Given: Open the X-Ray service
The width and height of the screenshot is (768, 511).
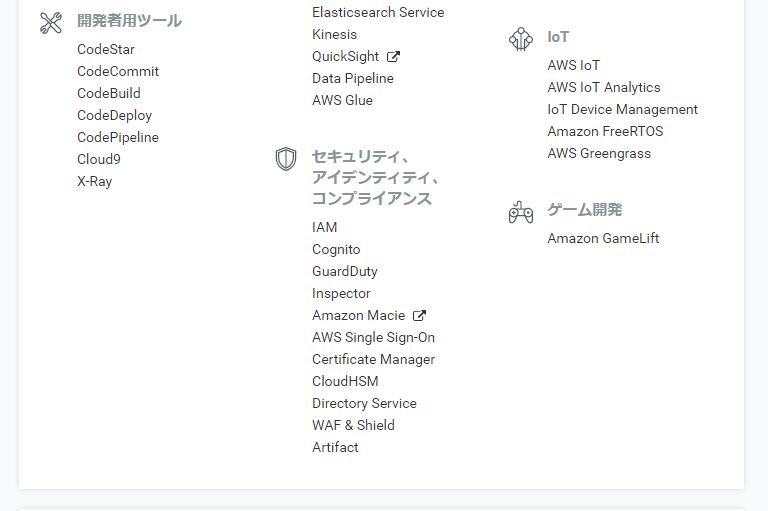Looking at the screenshot, I should pyautogui.click(x=95, y=182).
